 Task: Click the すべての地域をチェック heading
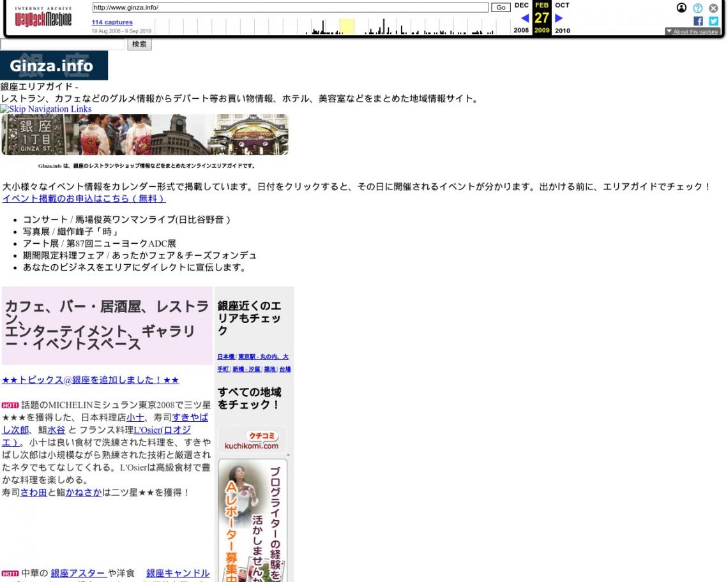click(249, 399)
